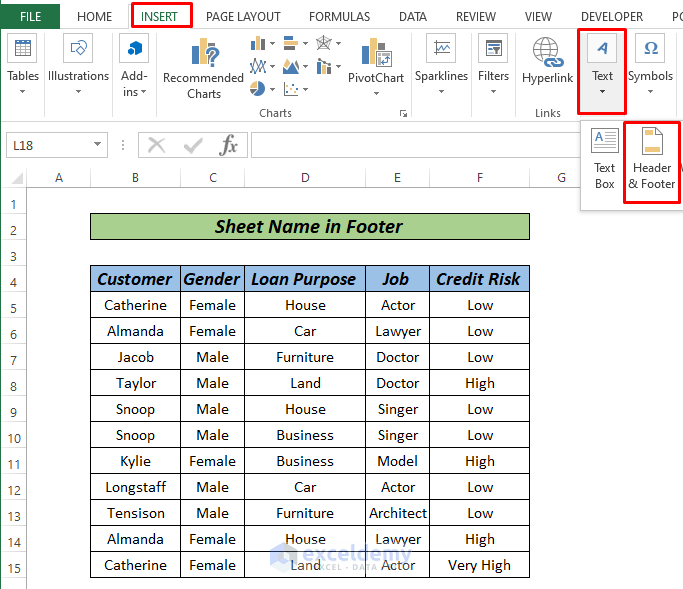Insert a scatter chart icon
The image size is (683, 589).
(x=291, y=89)
